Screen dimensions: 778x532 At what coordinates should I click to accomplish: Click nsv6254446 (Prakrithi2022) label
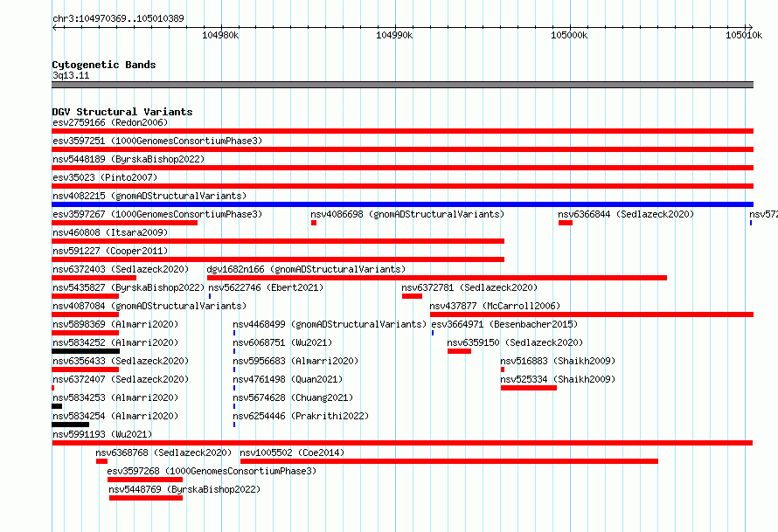[301, 416]
